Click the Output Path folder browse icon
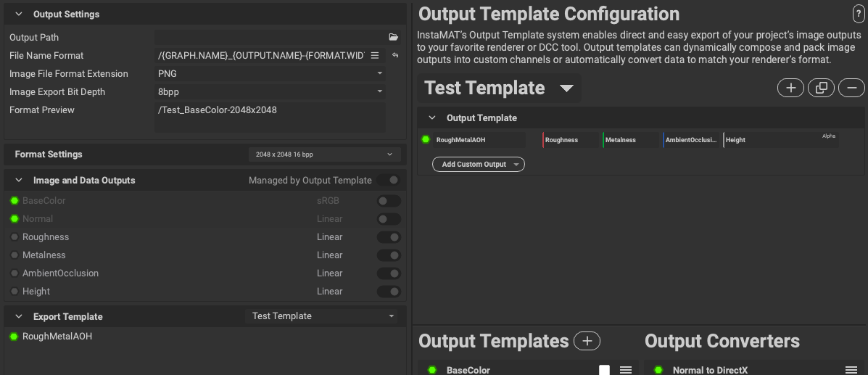 point(394,38)
